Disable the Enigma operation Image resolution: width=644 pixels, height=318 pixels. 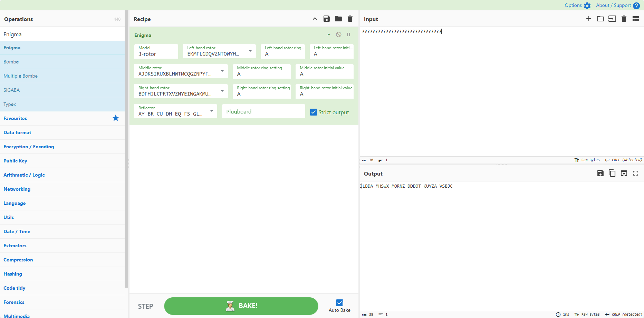click(339, 34)
